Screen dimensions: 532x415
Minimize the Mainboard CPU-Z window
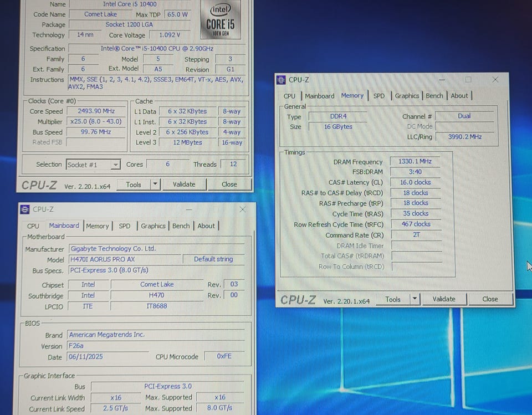point(189,209)
